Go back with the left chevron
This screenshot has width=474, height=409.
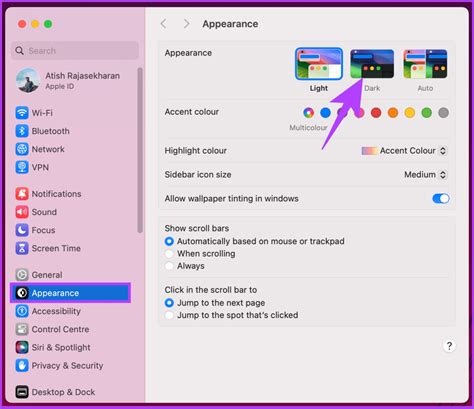163,24
